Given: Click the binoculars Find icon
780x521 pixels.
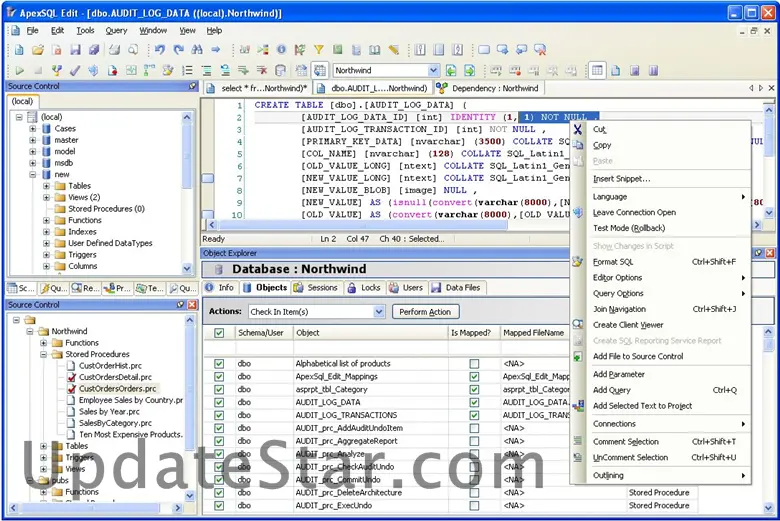Looking at the screenshot, I should 197,50.
